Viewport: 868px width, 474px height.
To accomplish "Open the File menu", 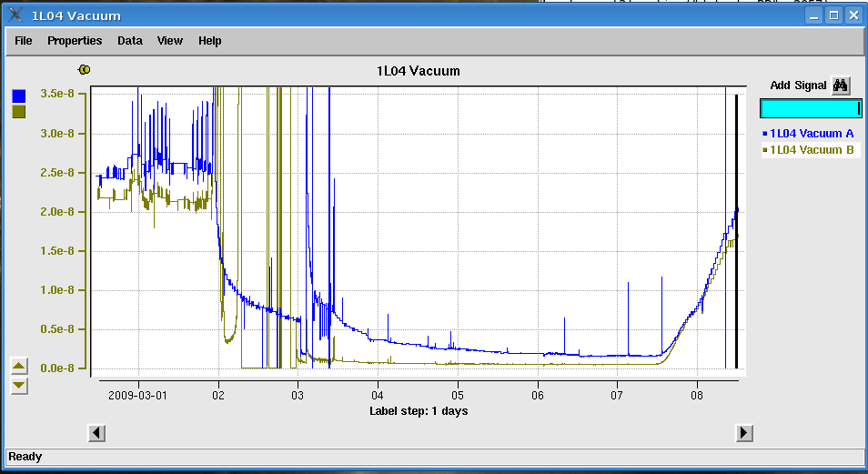I will (x=24, y=40).
